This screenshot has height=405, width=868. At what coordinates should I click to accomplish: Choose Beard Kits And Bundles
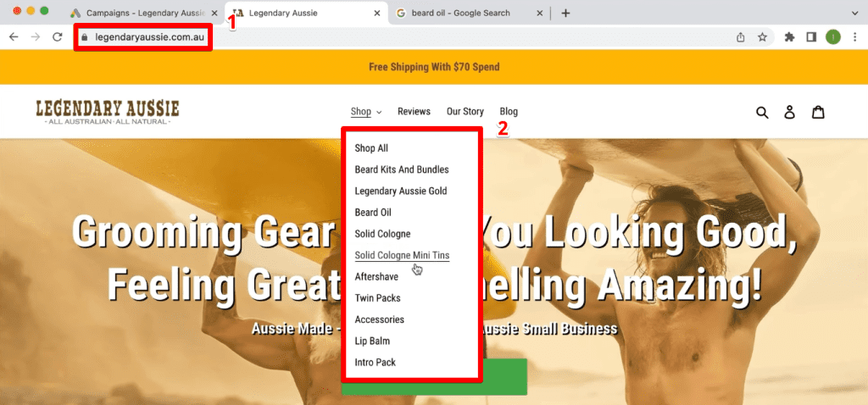click(402, 169)
